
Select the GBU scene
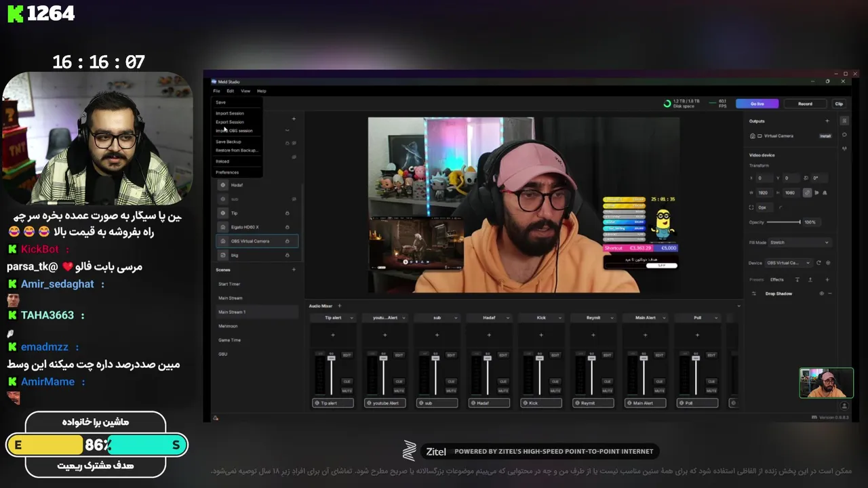[x=256, y=354]
